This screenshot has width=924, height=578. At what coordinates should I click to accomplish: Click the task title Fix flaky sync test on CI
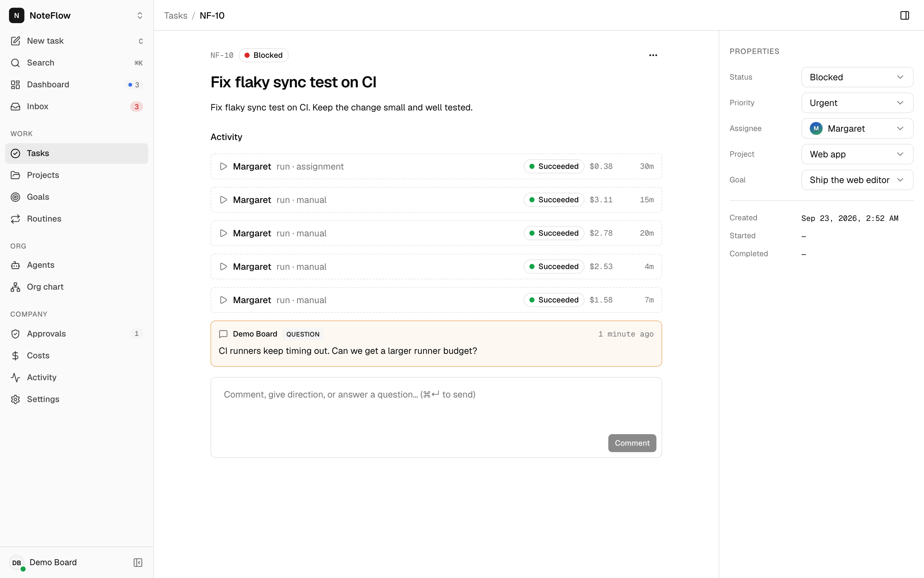293,82
